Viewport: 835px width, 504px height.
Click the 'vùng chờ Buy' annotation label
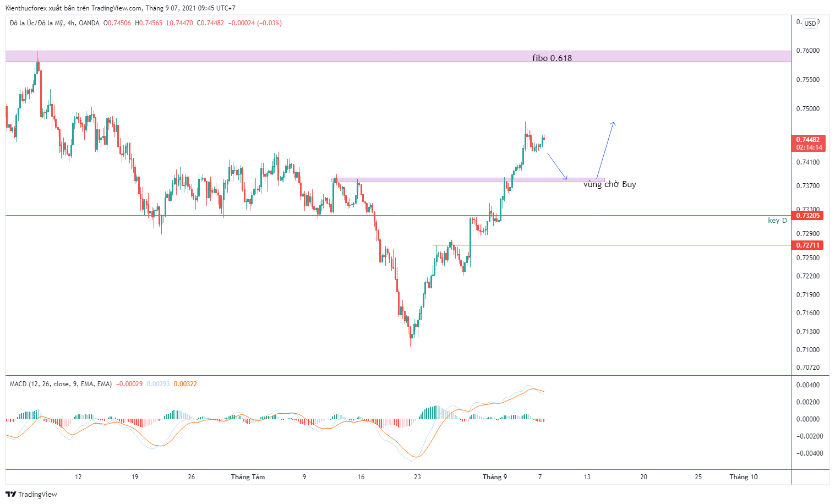click(x=610, y=184)
